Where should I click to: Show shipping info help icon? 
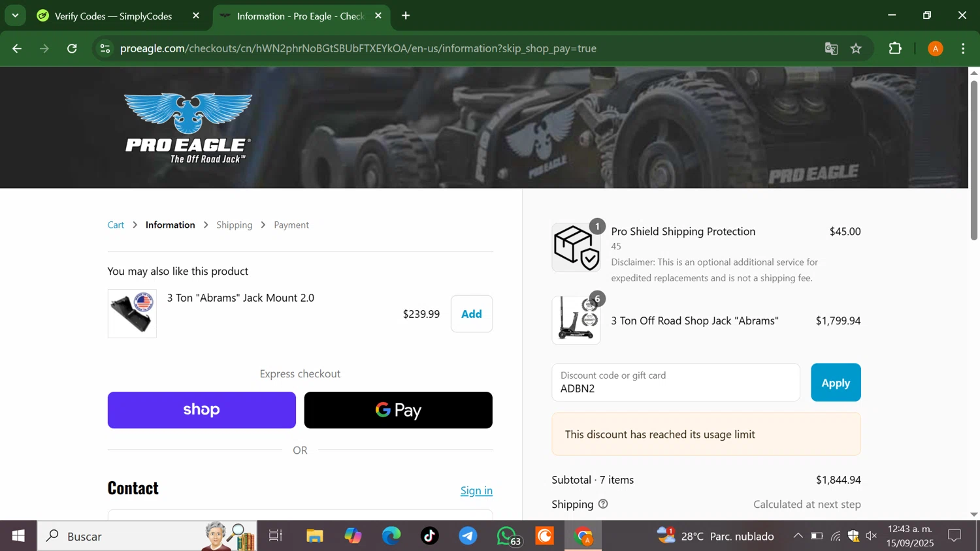[603, 504]
